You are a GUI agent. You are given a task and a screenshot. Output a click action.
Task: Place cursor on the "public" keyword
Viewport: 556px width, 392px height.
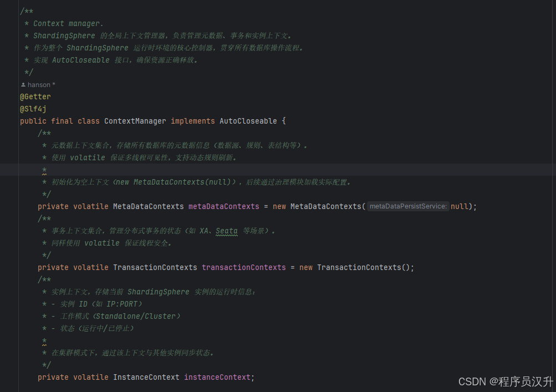coord(33,121)
